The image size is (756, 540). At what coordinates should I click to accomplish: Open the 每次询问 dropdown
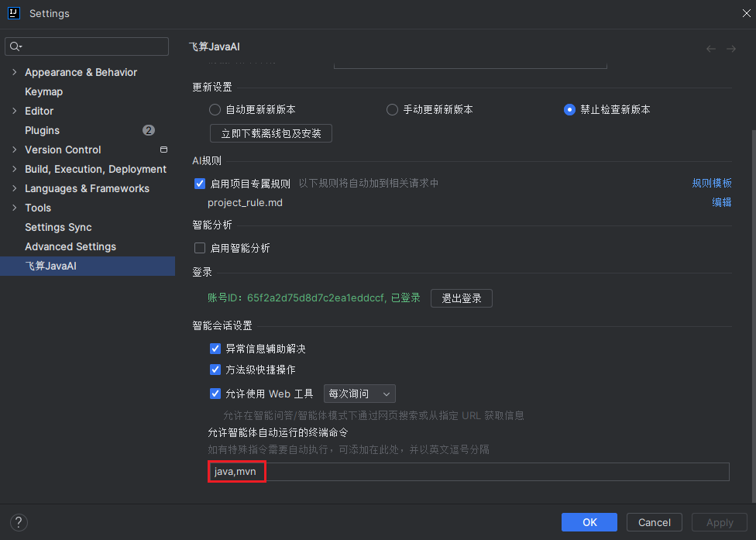point(359,394)
